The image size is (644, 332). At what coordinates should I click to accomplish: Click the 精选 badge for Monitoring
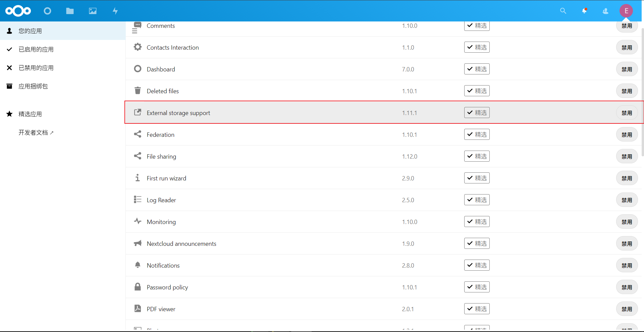click(477, 222)
